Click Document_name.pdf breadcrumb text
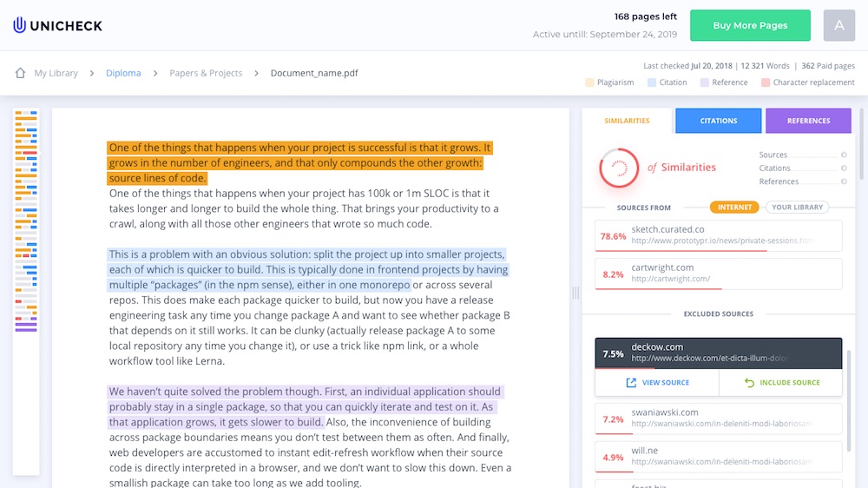Screen dimensions: 868x488 click(x=314, y=73)
